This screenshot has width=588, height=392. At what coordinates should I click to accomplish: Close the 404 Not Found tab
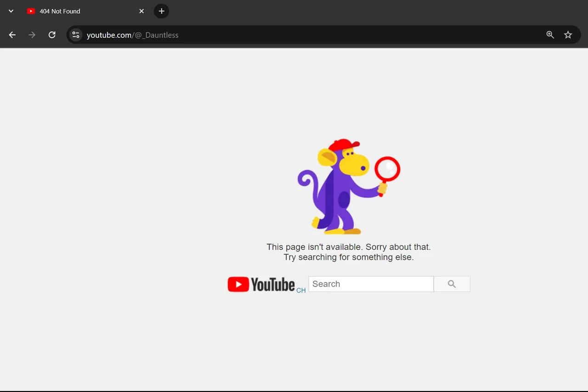pos(141,11)
